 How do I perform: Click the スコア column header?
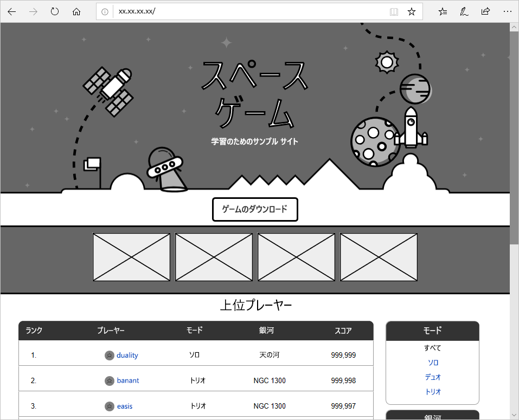pos(343,331)
